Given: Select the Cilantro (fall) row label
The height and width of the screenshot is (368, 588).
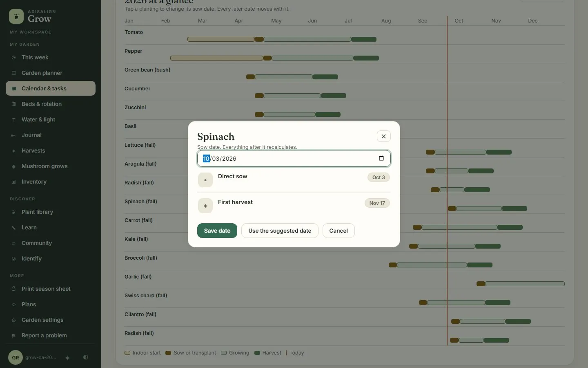Looking at the screenshot, I should point(140,314).
